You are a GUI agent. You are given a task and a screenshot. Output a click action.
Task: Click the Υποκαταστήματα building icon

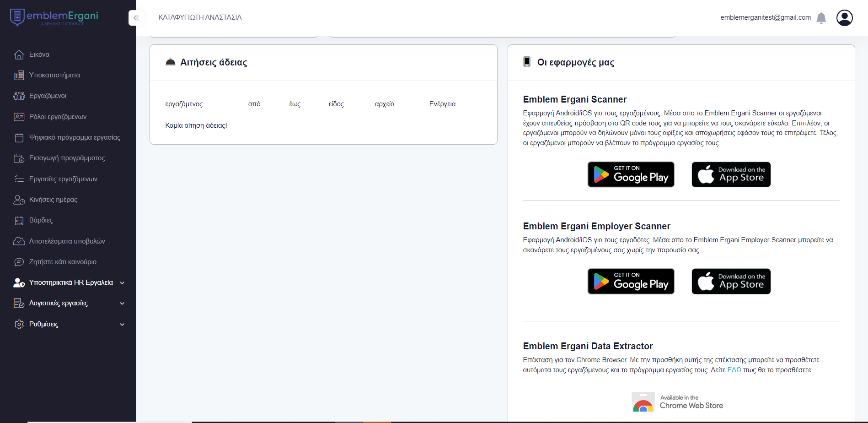(19, 75)
